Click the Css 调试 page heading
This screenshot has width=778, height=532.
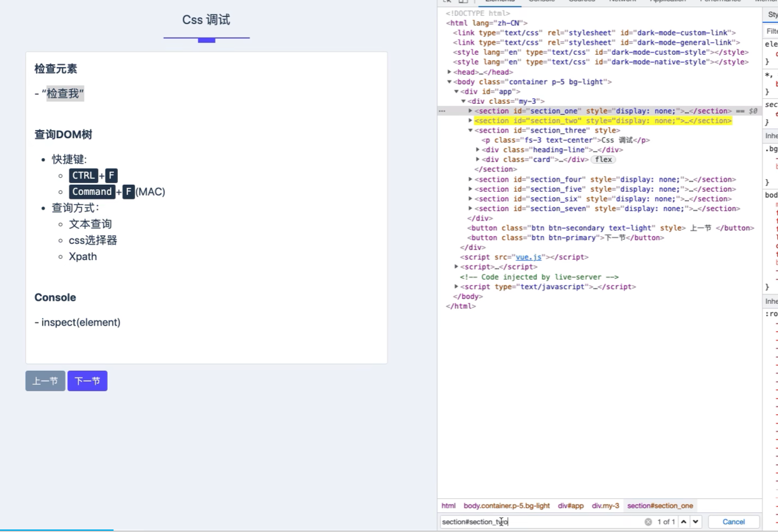click(206, 20)
